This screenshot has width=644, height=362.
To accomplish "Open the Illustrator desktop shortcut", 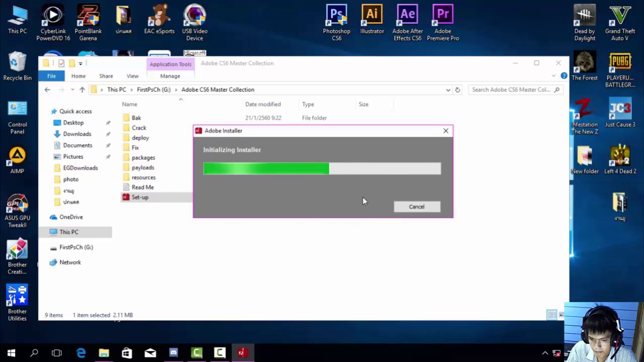I will [372, 20].
